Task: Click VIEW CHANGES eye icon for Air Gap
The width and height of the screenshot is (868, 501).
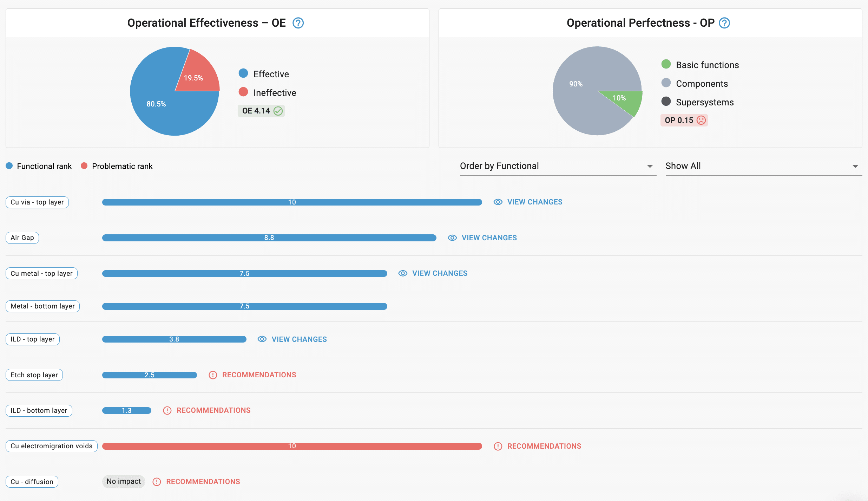Action: (452, 238)
